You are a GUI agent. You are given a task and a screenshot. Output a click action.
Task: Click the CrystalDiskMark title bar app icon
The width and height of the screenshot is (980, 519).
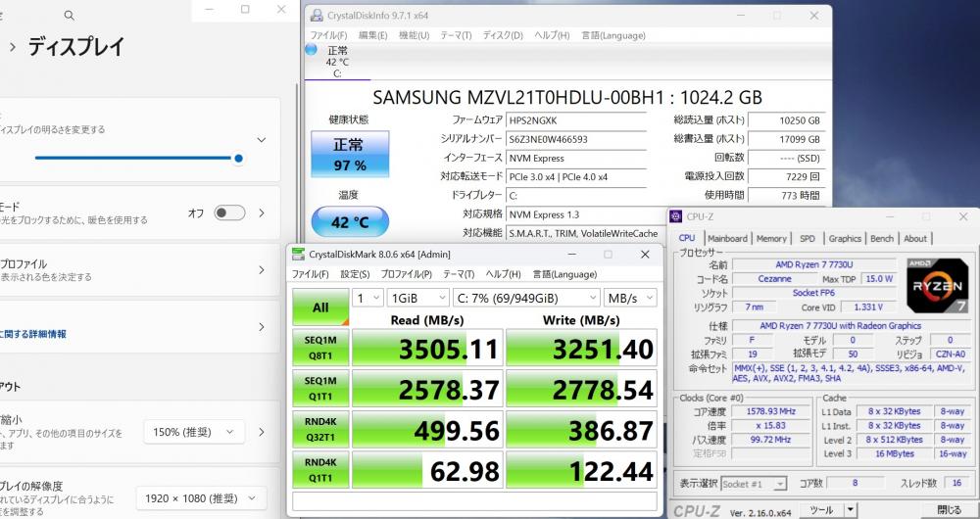298,255
